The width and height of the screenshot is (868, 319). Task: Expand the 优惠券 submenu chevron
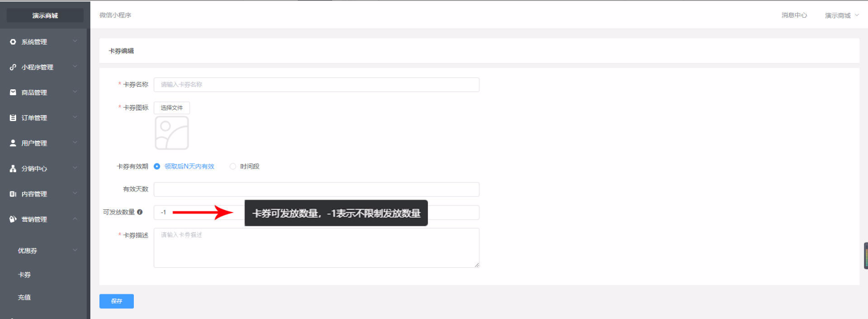(x=75, y=250)
